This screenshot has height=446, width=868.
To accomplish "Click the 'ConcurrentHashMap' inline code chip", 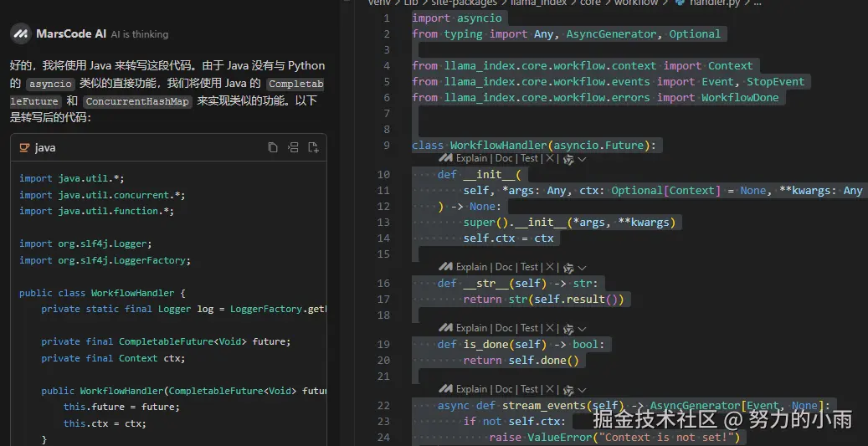I will [137, 101].
